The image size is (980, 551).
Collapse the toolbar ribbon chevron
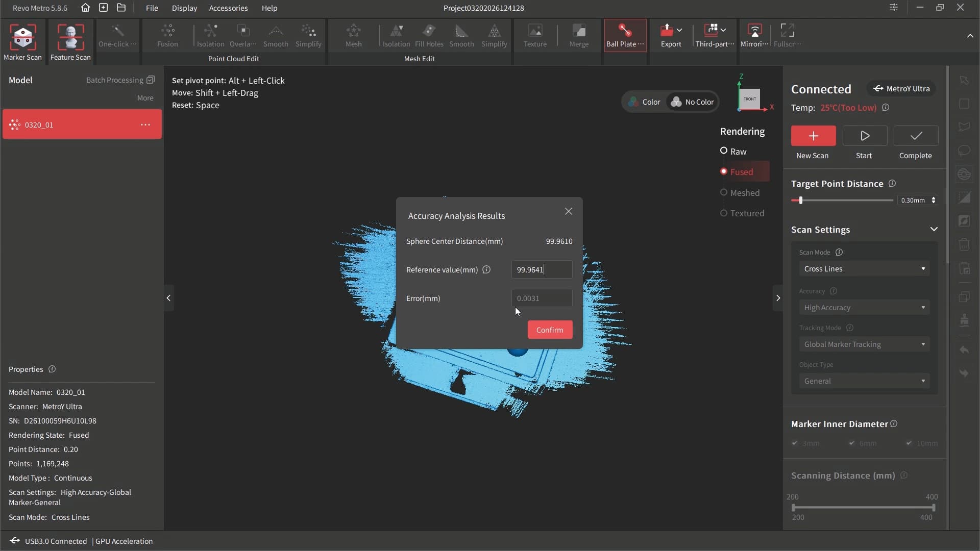970,36
